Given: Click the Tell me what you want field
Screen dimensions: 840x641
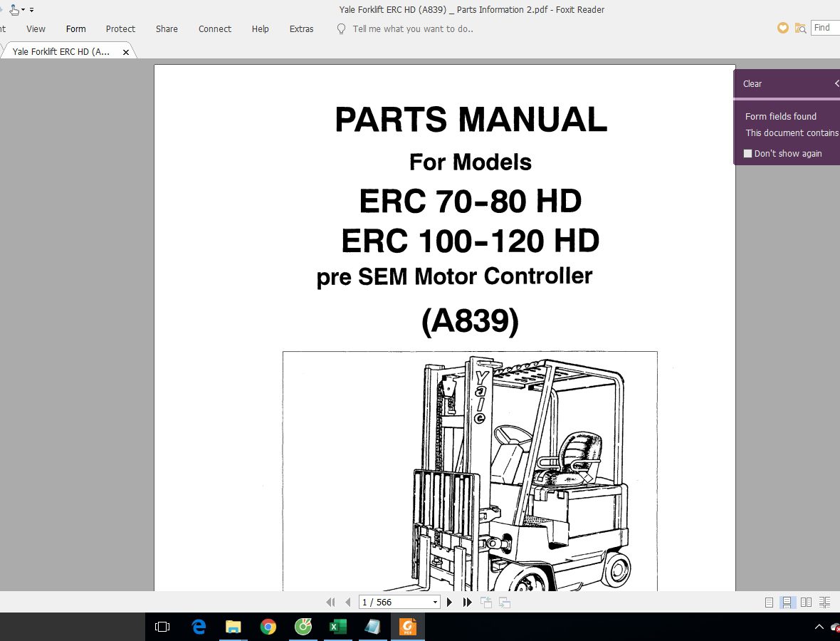Looking at the screenshot, I should (412, 29).
